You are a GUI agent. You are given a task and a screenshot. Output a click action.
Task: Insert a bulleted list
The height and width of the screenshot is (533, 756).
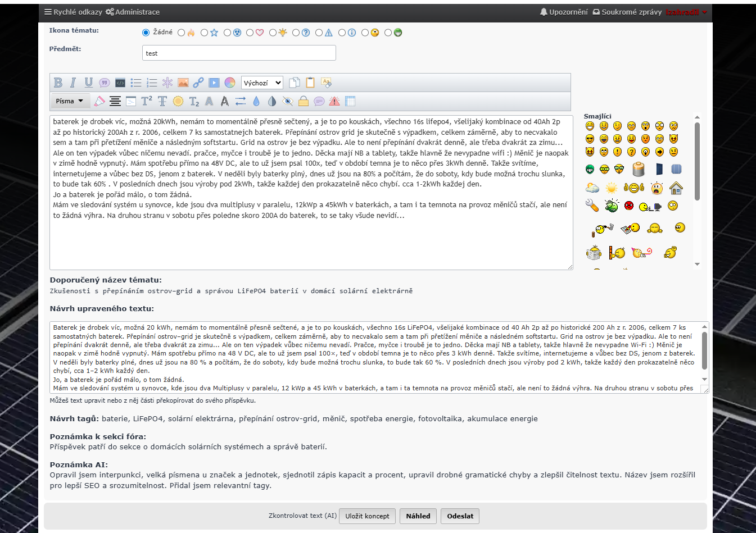tap(136, 83)
